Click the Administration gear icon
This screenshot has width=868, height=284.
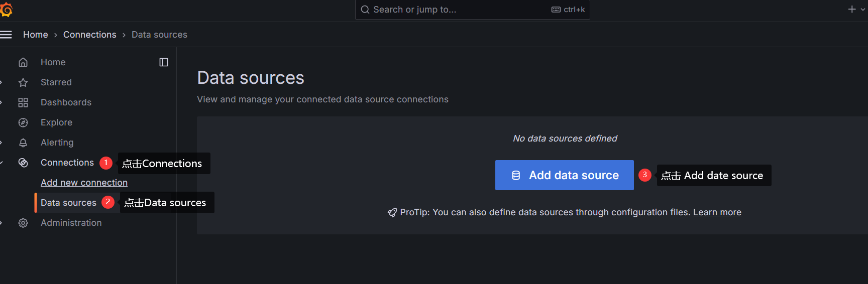tap(23, 223)
